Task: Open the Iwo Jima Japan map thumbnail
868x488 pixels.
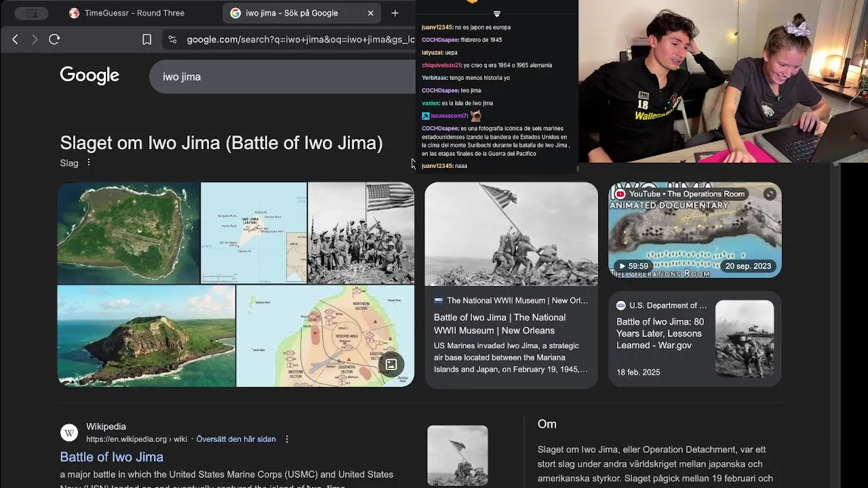Action: 254,232
